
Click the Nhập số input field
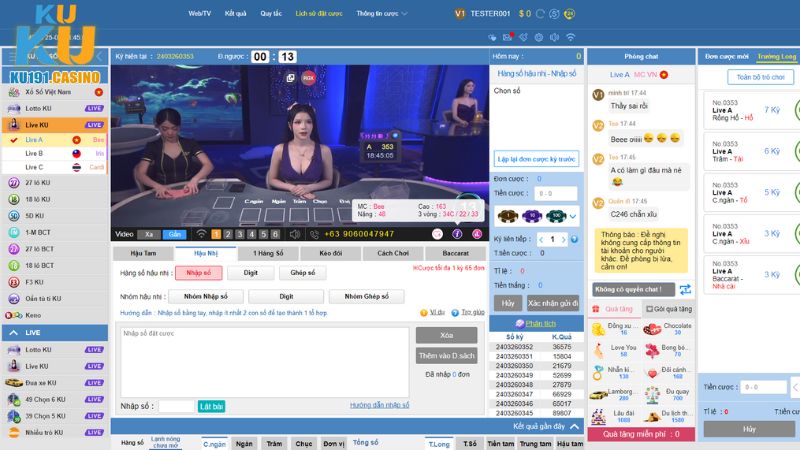[x=176, y=406]
